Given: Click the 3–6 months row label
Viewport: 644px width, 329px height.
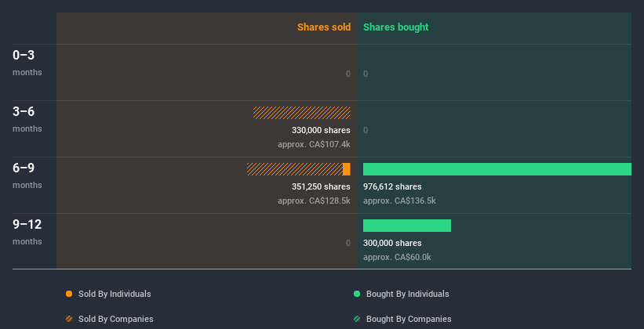Looking at the screenshot, I should (27, 119).
